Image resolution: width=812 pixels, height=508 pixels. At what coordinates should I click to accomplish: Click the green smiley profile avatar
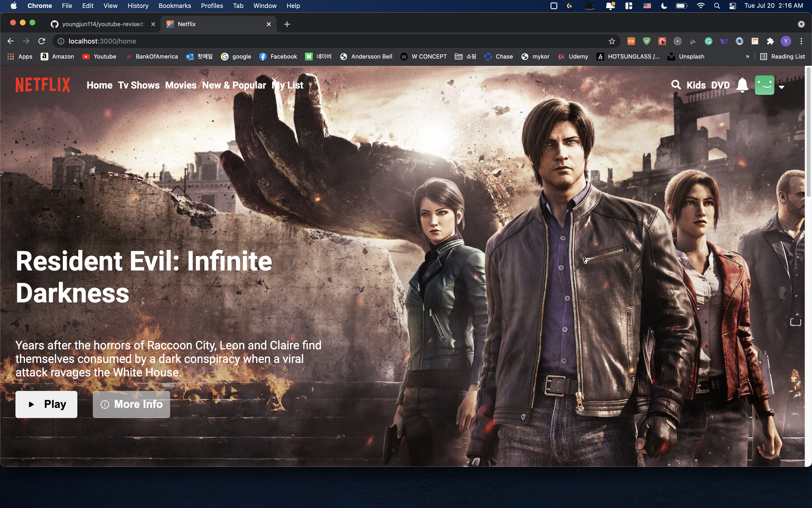click(764, 85)
